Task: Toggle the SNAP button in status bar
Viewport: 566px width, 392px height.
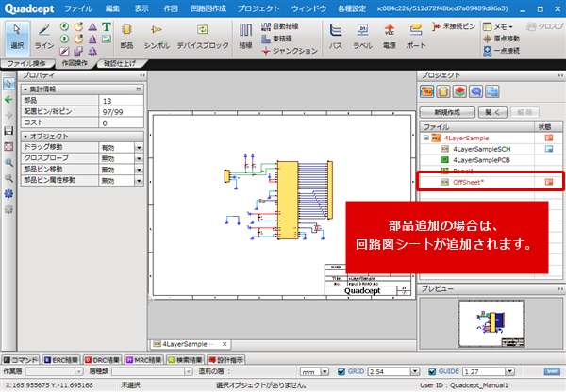Action: pyautogui.click(x=552, y=371)
